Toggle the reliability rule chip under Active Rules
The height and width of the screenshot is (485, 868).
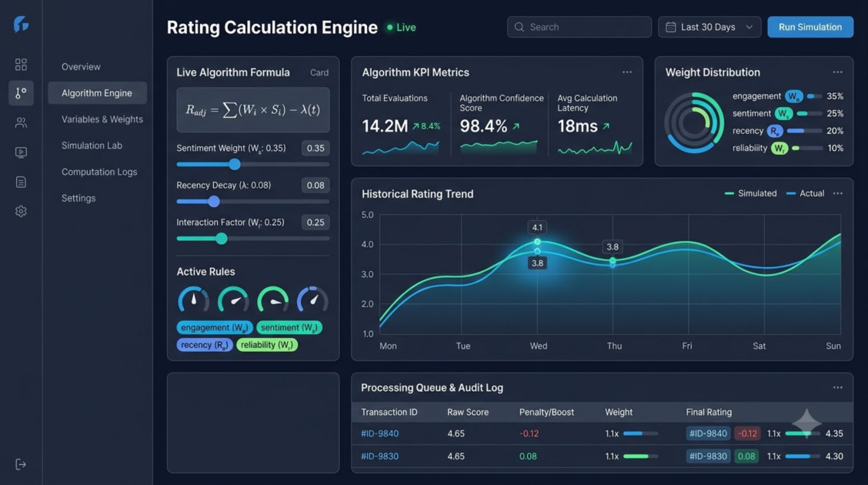pyautogui.click(x=267, y=345)
